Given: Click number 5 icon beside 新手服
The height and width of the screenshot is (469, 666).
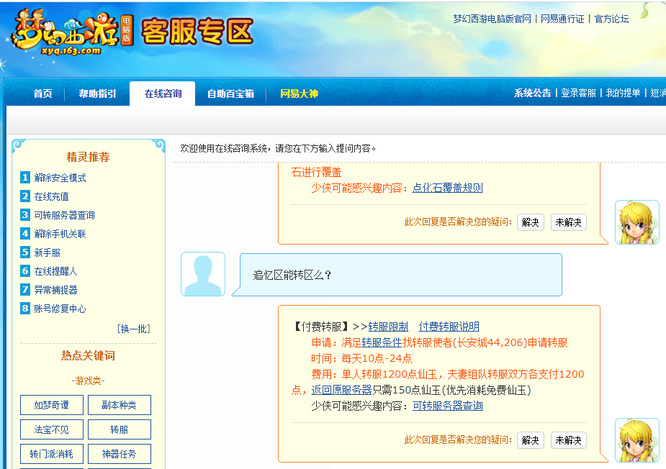Looking at the screenshot, I should [25, 252].
